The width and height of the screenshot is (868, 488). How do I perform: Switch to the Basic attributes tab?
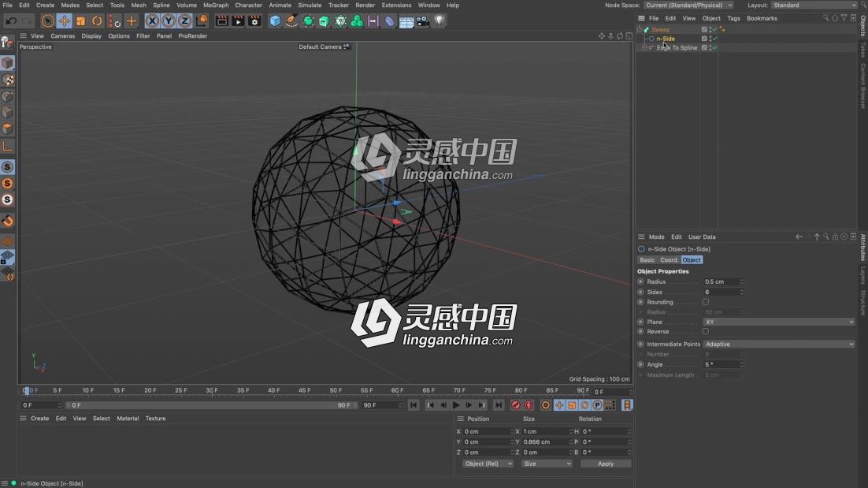(x=647, y=260)
